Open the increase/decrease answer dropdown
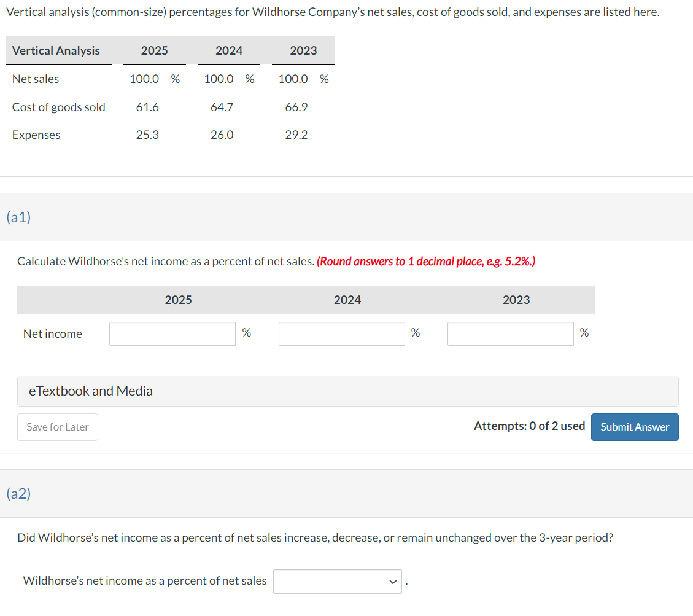Screen dimensions: 693x616 [337, 581]
